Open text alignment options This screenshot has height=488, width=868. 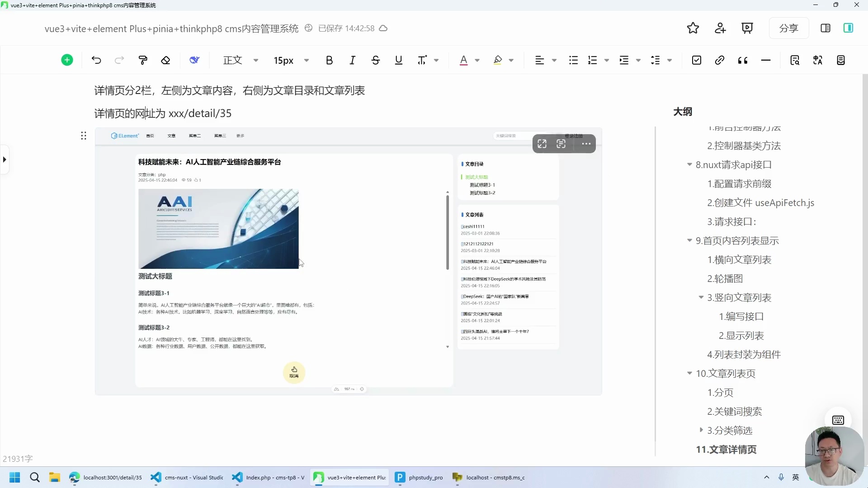tap(545, 60)
